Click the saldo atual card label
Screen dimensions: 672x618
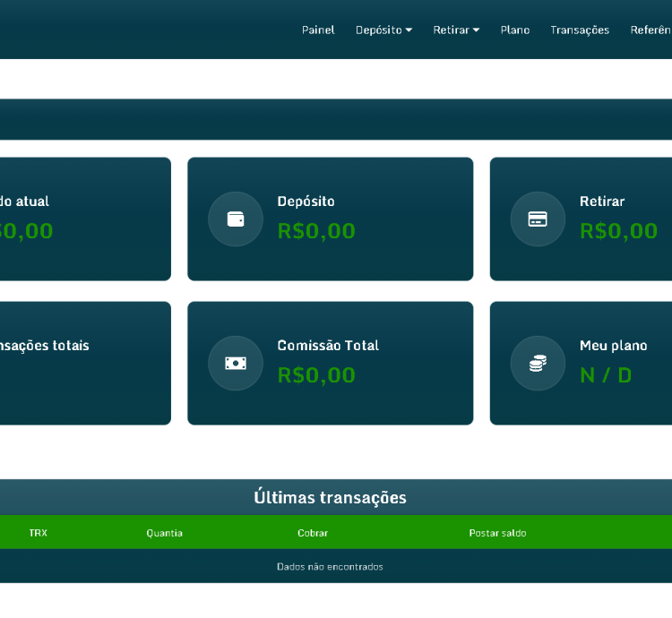[24, 202]
